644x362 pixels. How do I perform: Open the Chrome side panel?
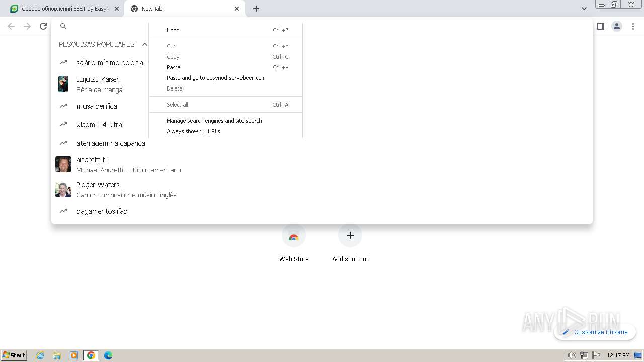(x=600, y=26)
